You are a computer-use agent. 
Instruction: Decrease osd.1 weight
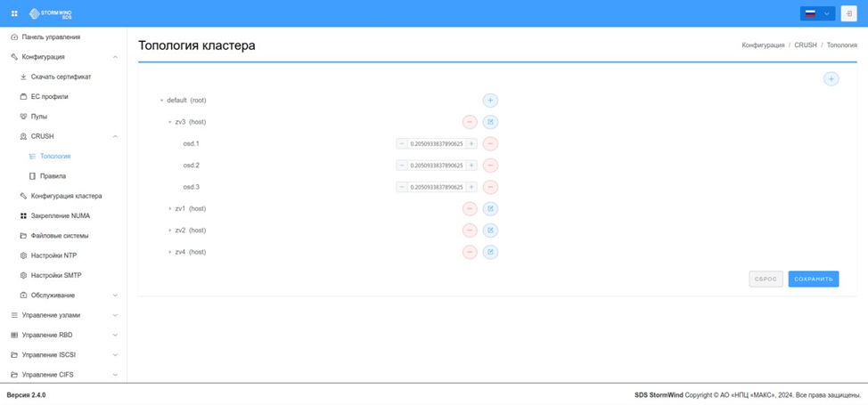[x=402, y=144]
